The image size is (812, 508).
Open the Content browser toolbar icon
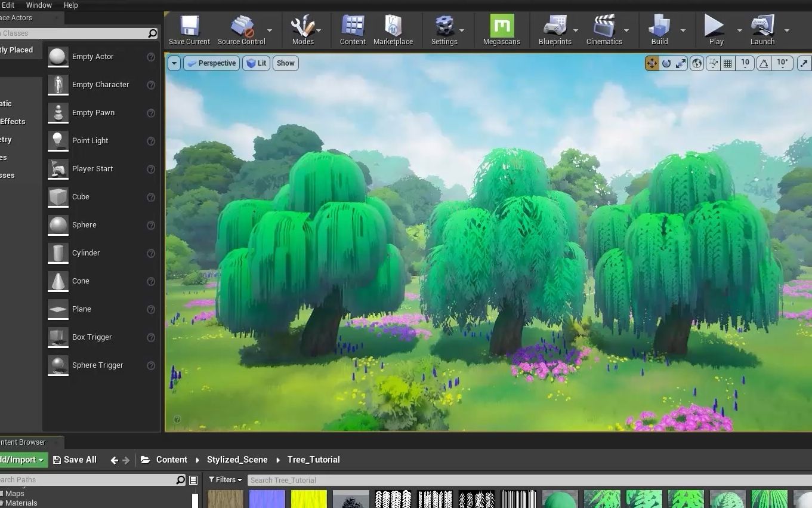(x=353, y=30)
